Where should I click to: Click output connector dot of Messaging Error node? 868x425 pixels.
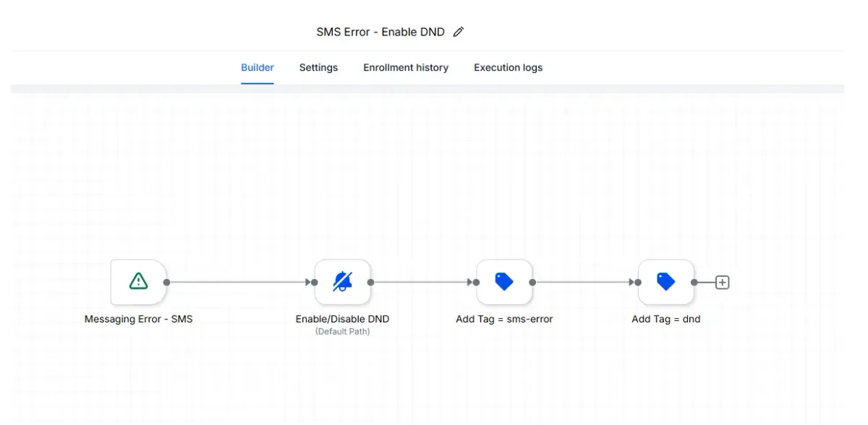tap(167, 283)
